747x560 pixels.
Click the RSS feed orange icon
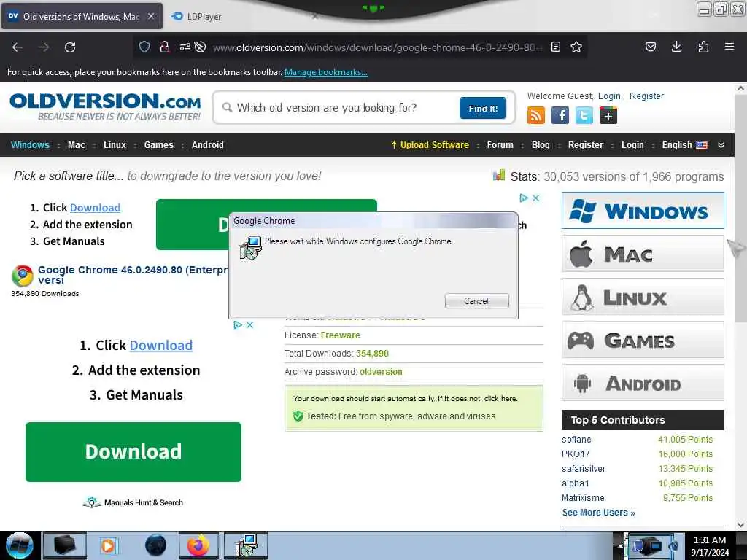(x=536, y=115)
